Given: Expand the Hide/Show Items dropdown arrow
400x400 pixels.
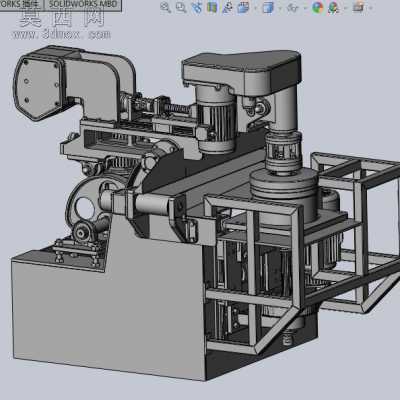Looking at the screenshot, I should coord(304,8).
